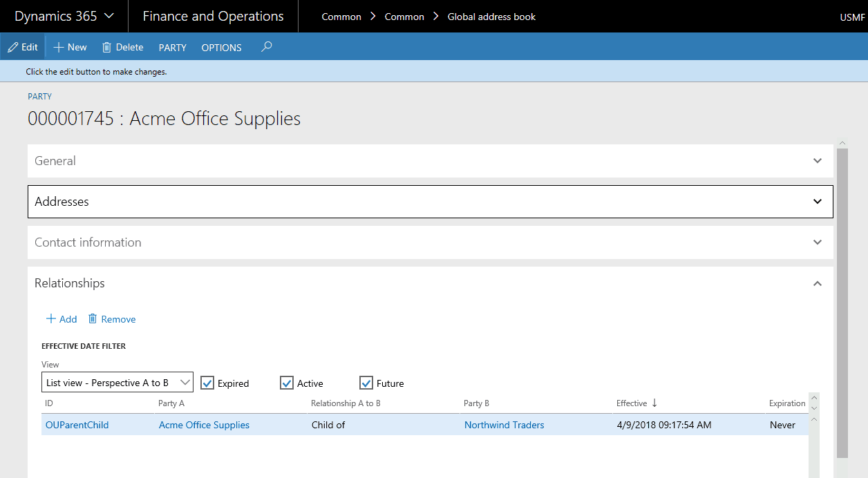This screenshot has height=478, width=868.
Task: Click the Effective column sort arrow
Action: coord(654,403)
